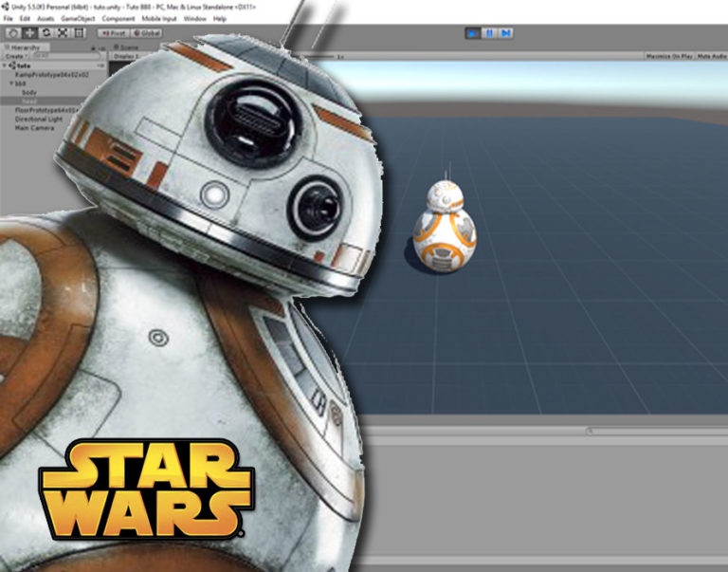Click the Hierarchy search field
This screenshot has width=728, height=572.
click(x=68, y=56)
